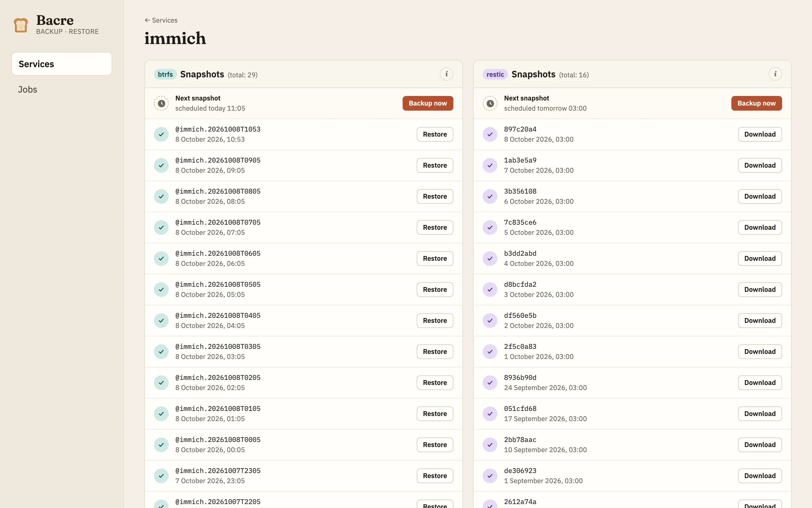Image resolution: width=812 pixels, height=508 pixels.
Task: Click check icon for snapshot 3b356108
Action: pos(490,196)
